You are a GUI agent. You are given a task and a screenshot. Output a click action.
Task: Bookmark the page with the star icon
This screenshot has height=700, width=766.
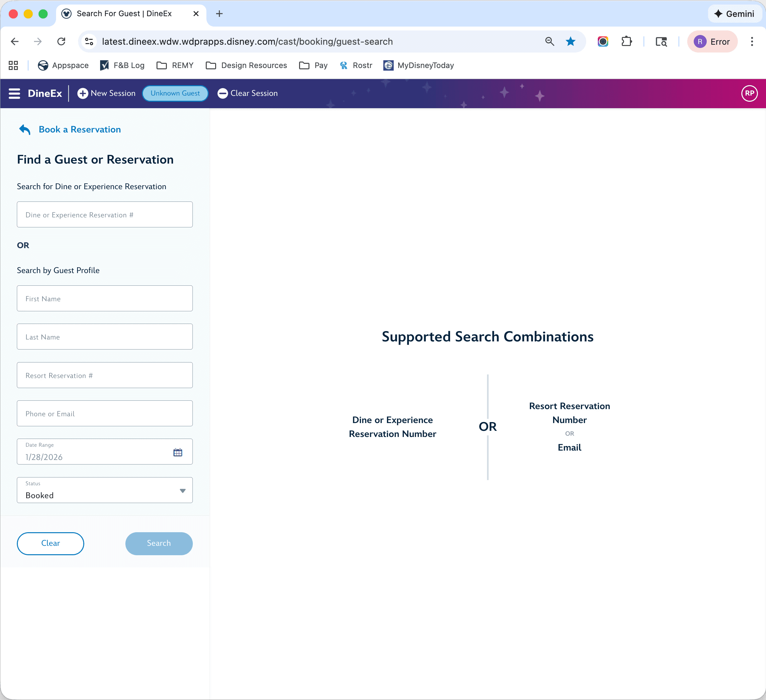(570, 41)
